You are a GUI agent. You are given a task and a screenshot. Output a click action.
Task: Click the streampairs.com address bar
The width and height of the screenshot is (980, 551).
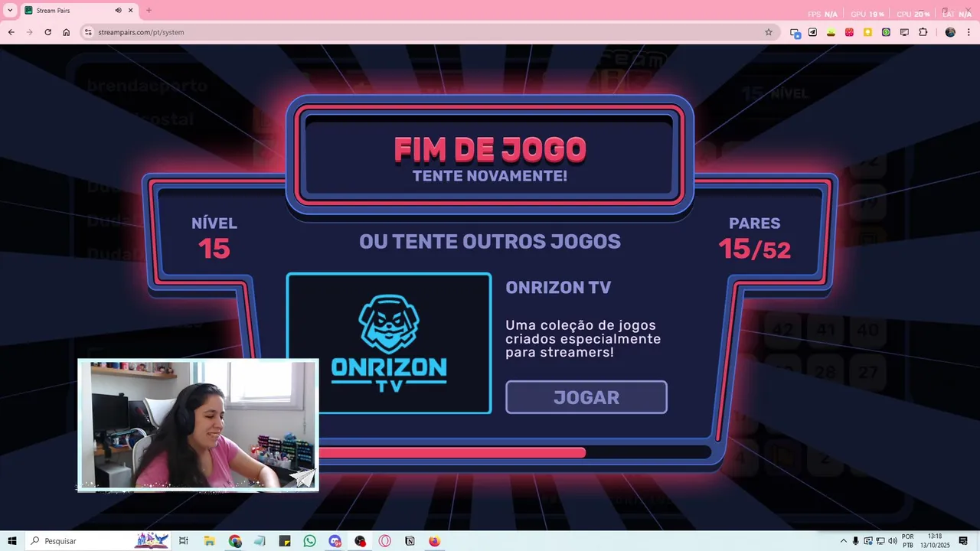(429, 32)
